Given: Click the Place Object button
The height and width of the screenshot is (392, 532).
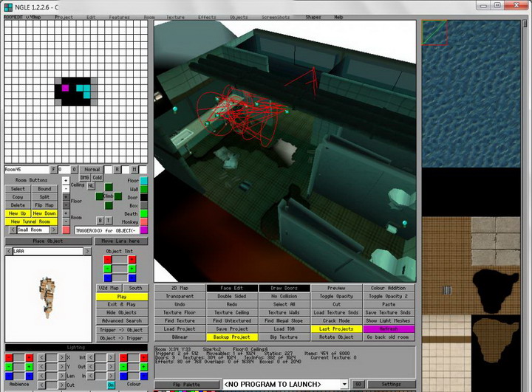Looking at the screenshot, I should click(x=48, y=241).
